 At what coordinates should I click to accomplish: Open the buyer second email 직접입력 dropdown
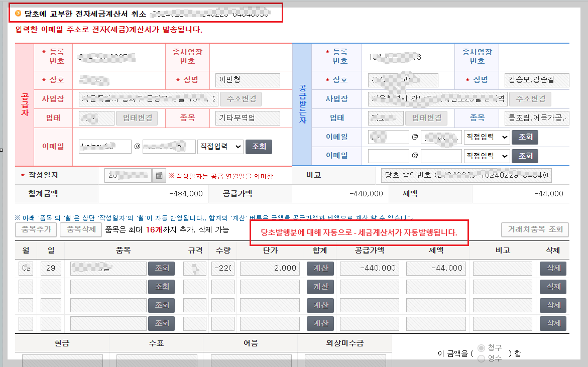point(486,156)
